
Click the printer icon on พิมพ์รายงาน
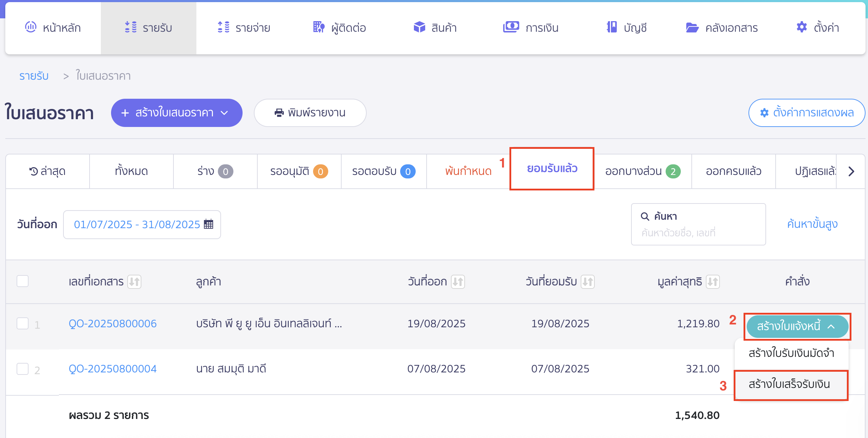[279, 113]
